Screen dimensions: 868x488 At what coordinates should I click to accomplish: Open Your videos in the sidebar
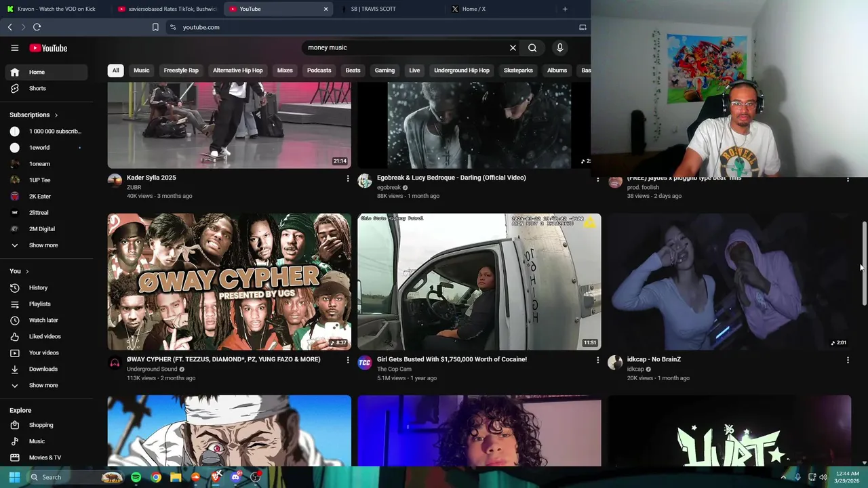click(x=46, y=352)
